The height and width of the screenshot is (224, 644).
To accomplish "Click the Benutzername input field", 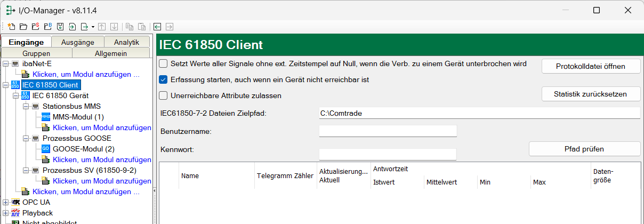I will [388, 131].
